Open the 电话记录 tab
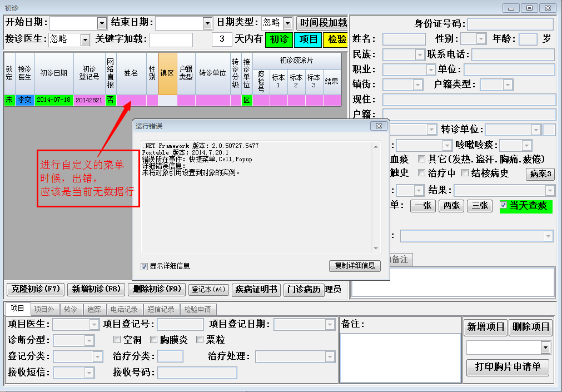The image size is (562, 392). 124,309
